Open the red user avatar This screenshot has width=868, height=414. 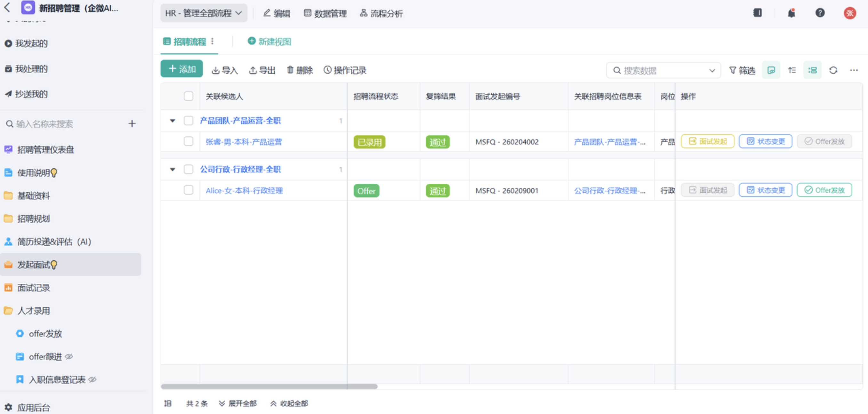pyautogui.click(x=849, y=13)
